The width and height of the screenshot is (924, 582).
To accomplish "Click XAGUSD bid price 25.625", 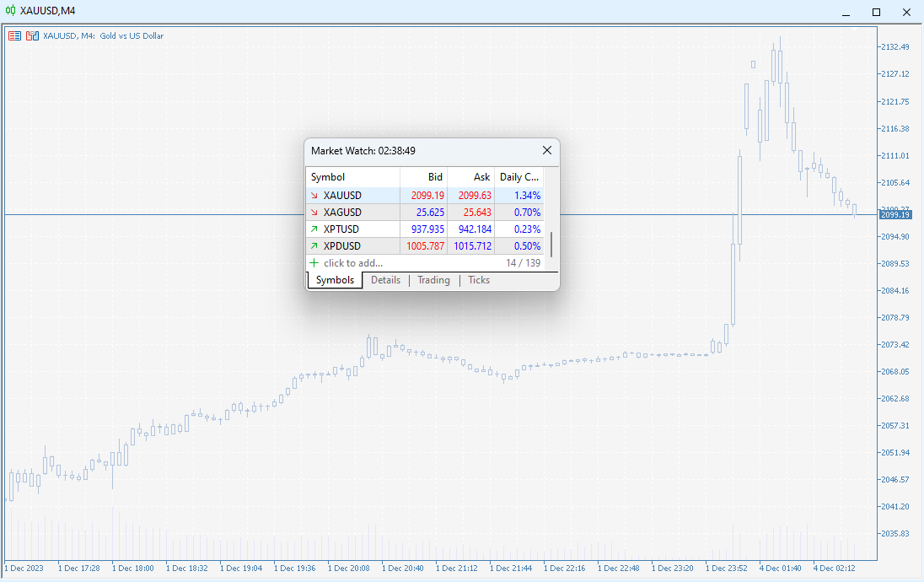I will pyautogui.click(x=430, y=213).
